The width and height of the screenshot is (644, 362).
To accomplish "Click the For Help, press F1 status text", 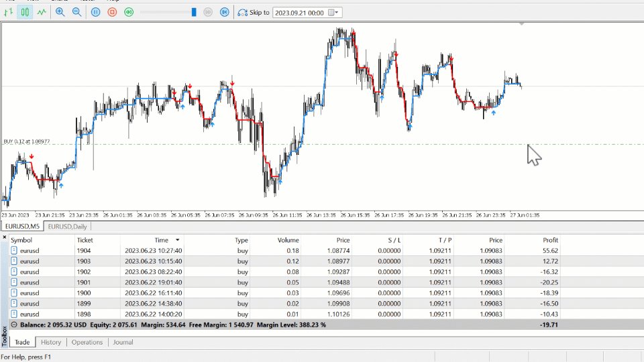I will tap(26, 357).
